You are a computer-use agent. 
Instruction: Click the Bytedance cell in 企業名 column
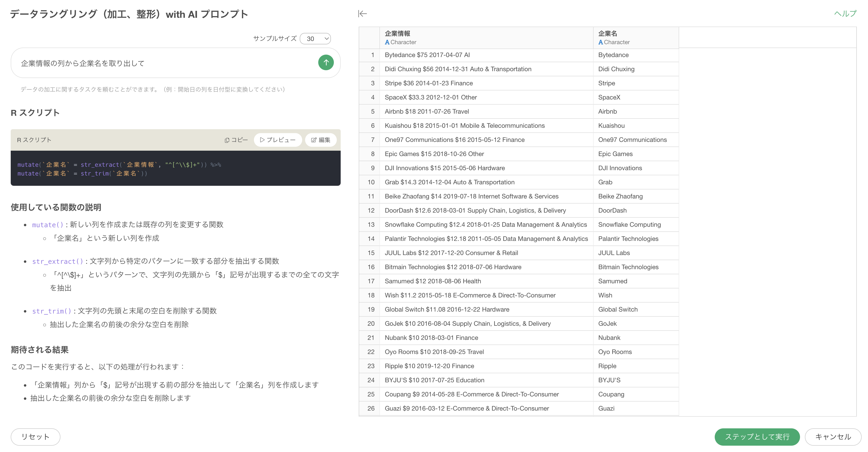pyautogui.click(x=613, y=55)
